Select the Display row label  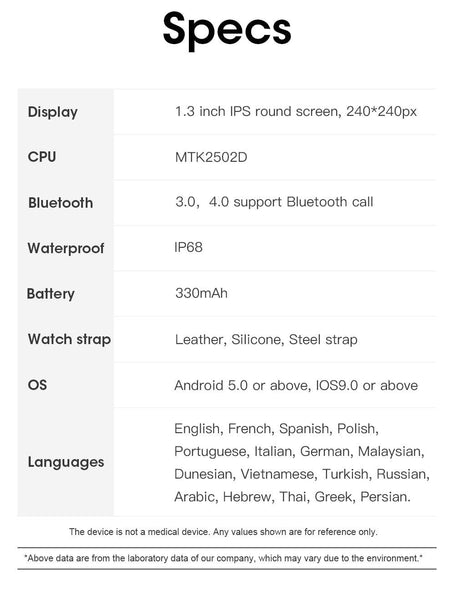coord(53,112)
